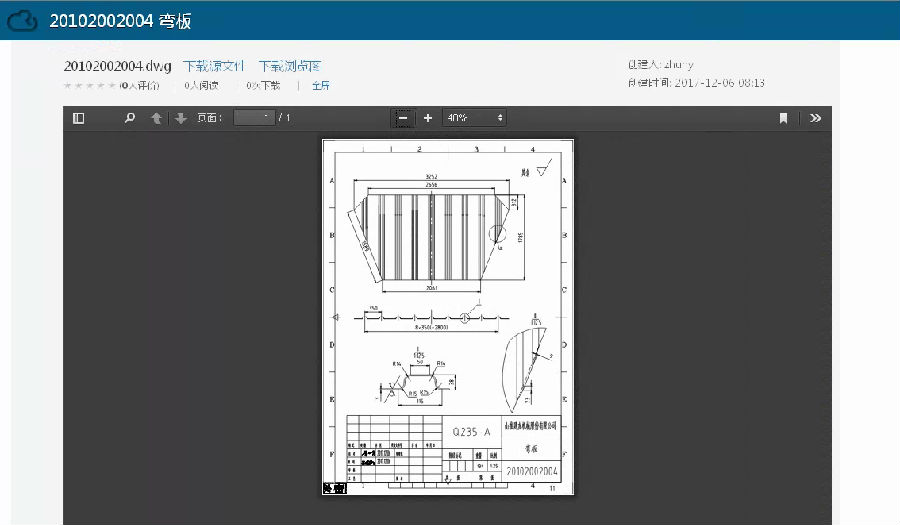Click the full-screen link beside download count
This screenshot has width=900, height=525.
click(321, 85)
